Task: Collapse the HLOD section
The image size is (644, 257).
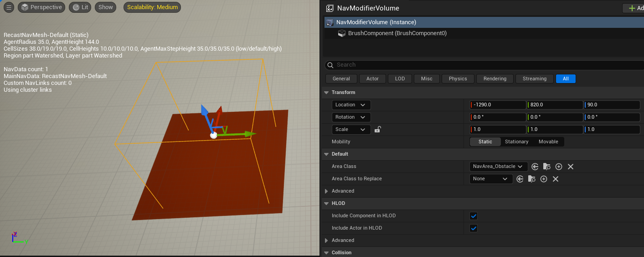Action: click(x=326, y=204)
